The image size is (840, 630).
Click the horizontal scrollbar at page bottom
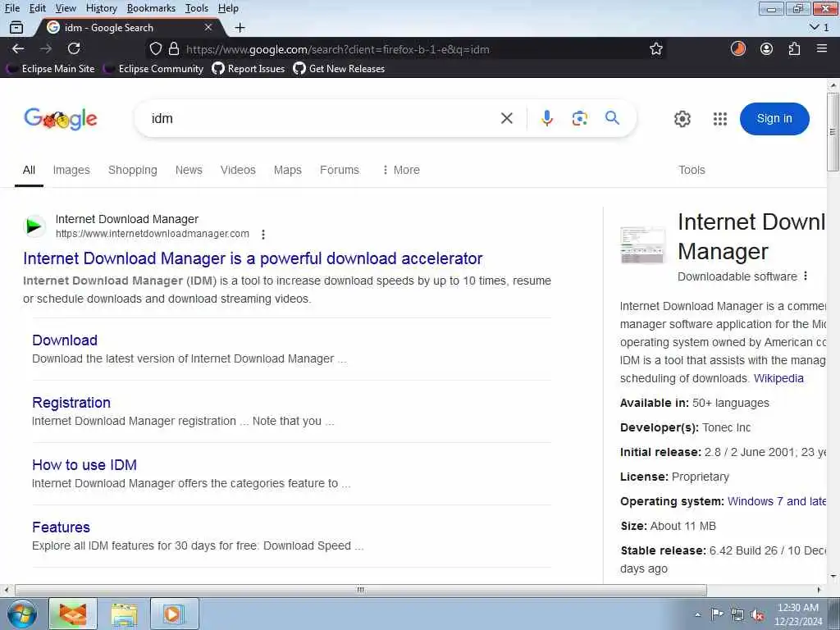tap(361, 590)
